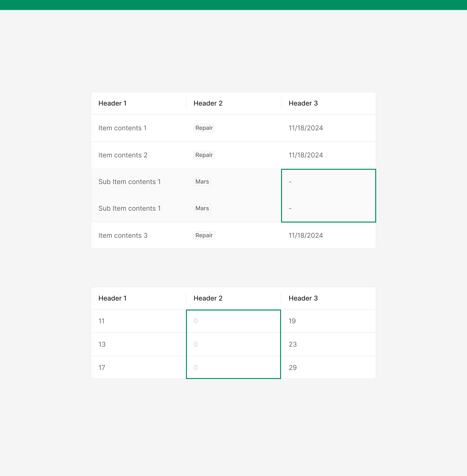Select the Item contents 1 cell

(x=122, y=128)
